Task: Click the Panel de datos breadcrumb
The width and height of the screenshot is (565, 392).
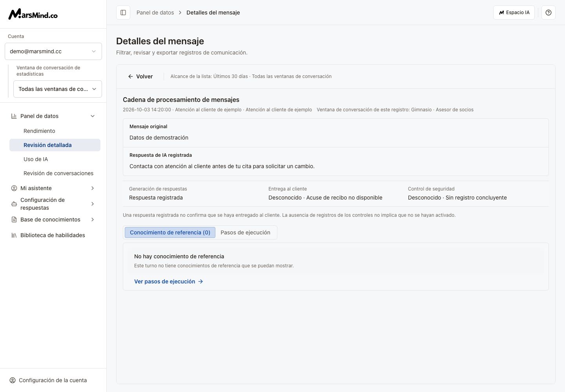Action: tap(155, 13)
